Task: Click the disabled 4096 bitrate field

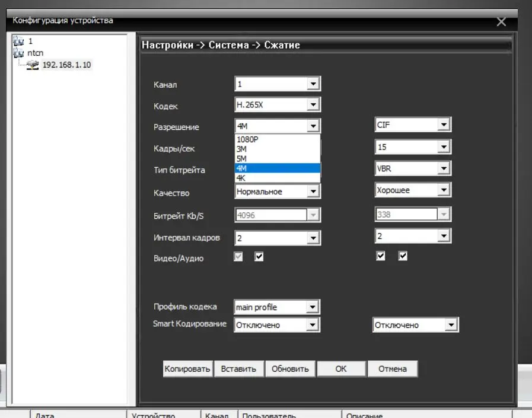Action: pyautogui.click(x=278, y=215)
